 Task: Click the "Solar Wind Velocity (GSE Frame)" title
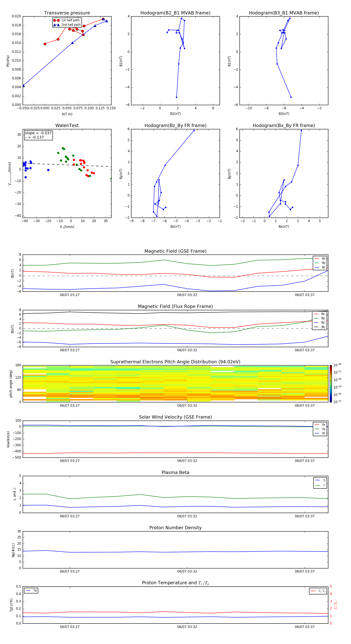click(x=175, y=417)
